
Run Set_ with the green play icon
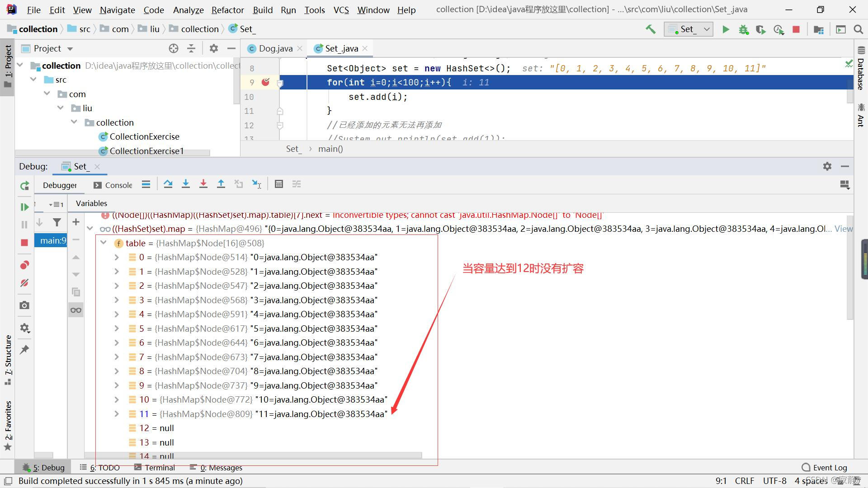coord(726,29)
